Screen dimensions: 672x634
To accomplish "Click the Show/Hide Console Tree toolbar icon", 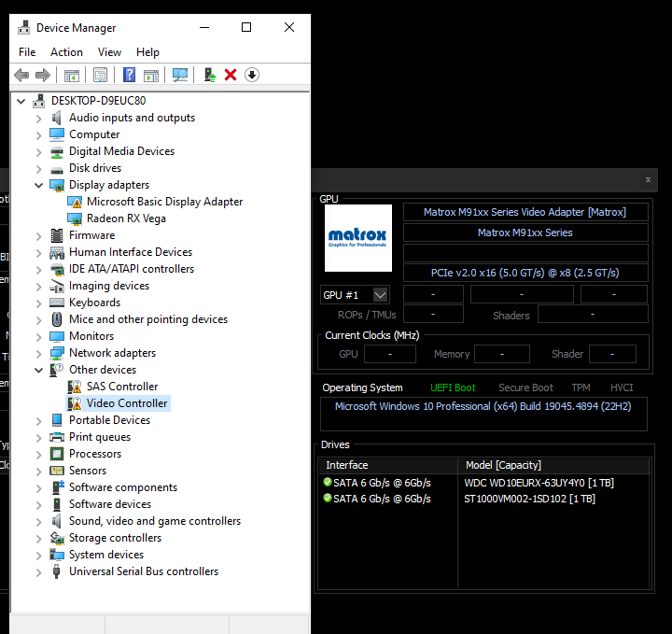I will tap(71, 75).
